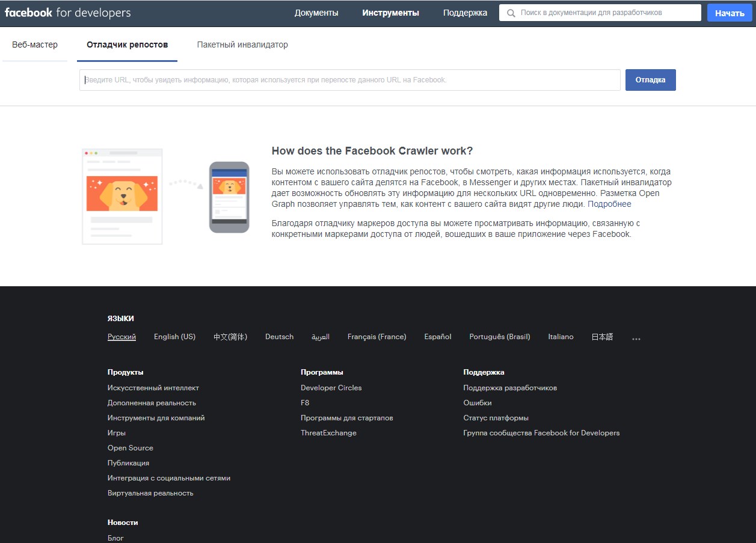Open Интеграция с социальными сетями link

point(169,478)
